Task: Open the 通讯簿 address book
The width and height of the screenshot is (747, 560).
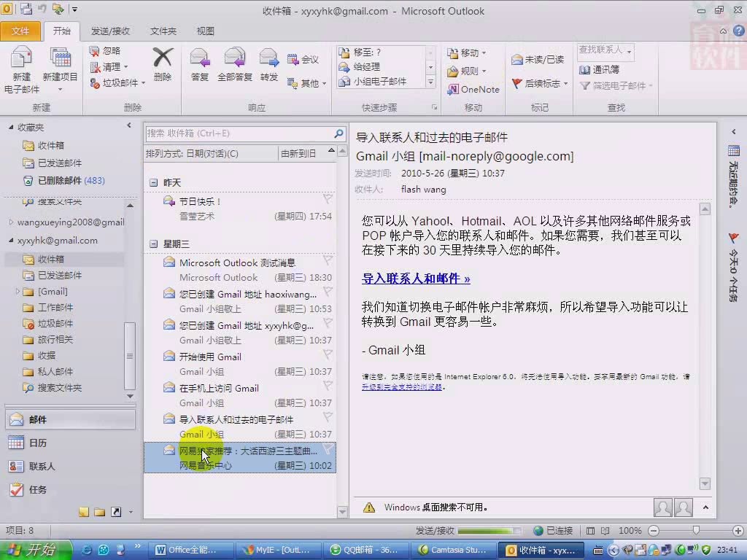Action: click(599, 69)
